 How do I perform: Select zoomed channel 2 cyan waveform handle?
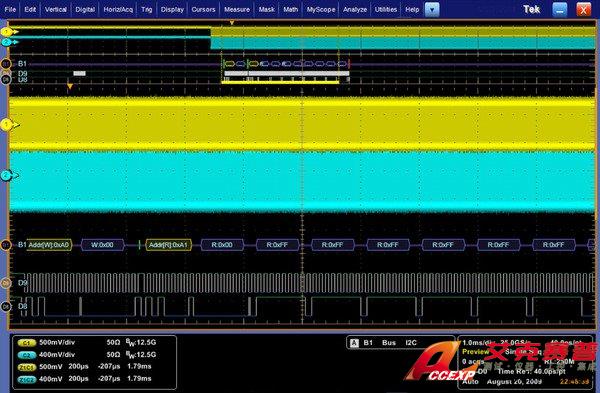pyautogui.click(x=7, y=176)
